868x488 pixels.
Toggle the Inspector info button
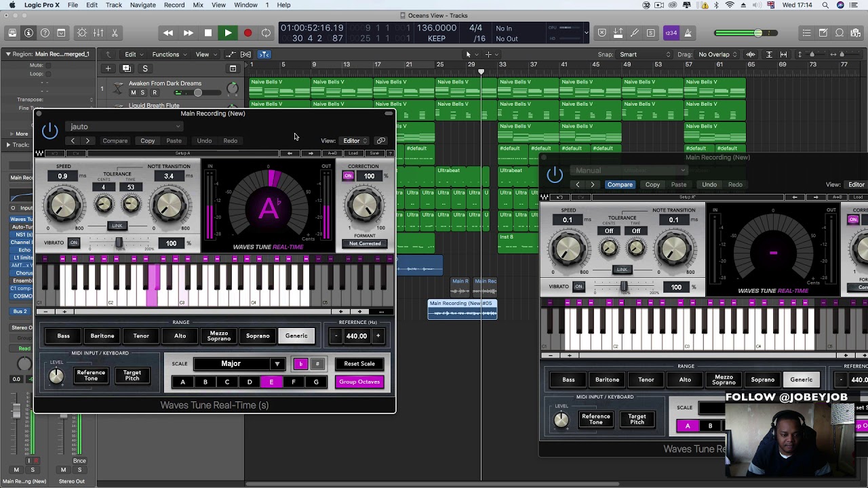coord(28,33)
